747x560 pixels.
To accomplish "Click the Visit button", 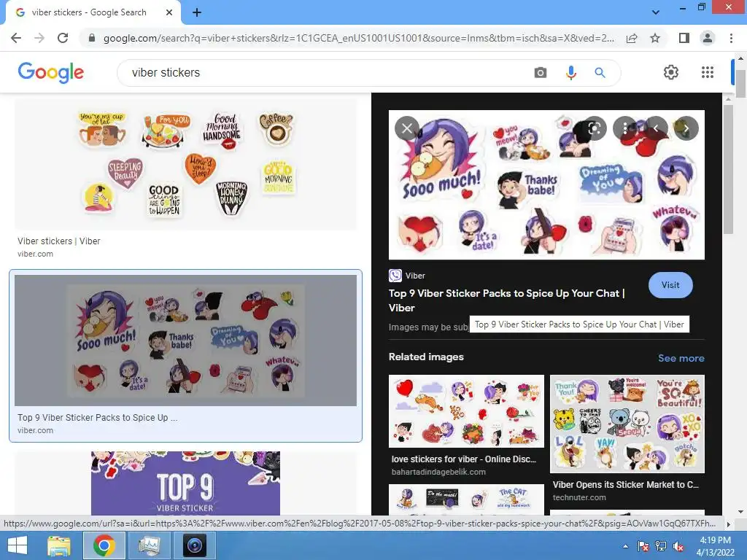I will (670, 285).
